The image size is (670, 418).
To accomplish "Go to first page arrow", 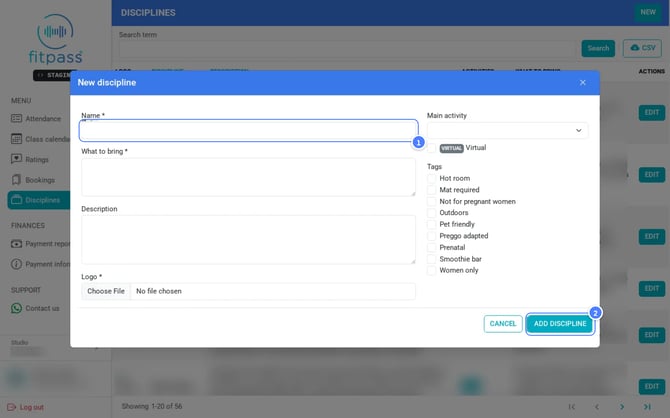I will [x=571, y=406].
